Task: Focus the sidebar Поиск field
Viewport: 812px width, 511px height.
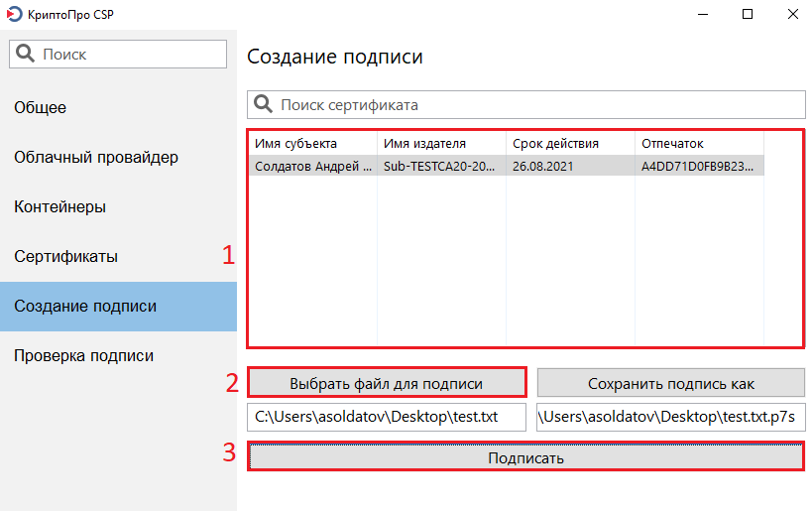Action: [118, 54]
